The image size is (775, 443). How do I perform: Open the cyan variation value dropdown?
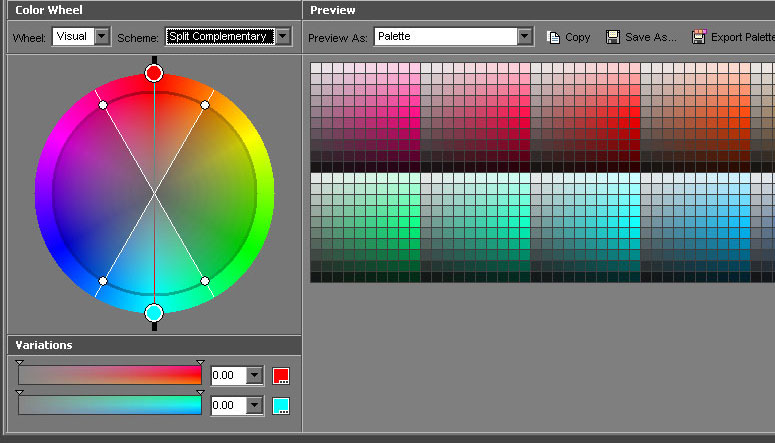[x=255, y=405]
